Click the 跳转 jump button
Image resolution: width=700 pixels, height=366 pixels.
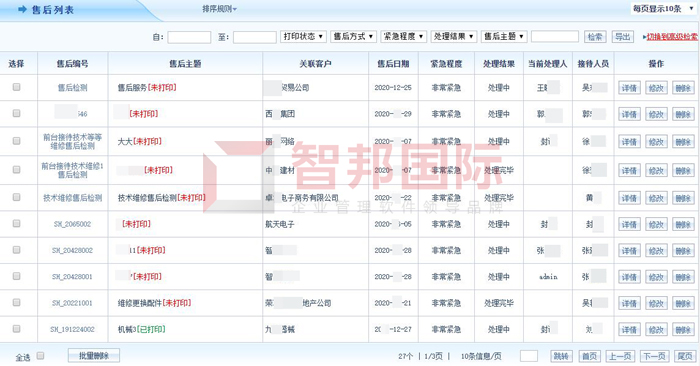[x=561, y=356]
